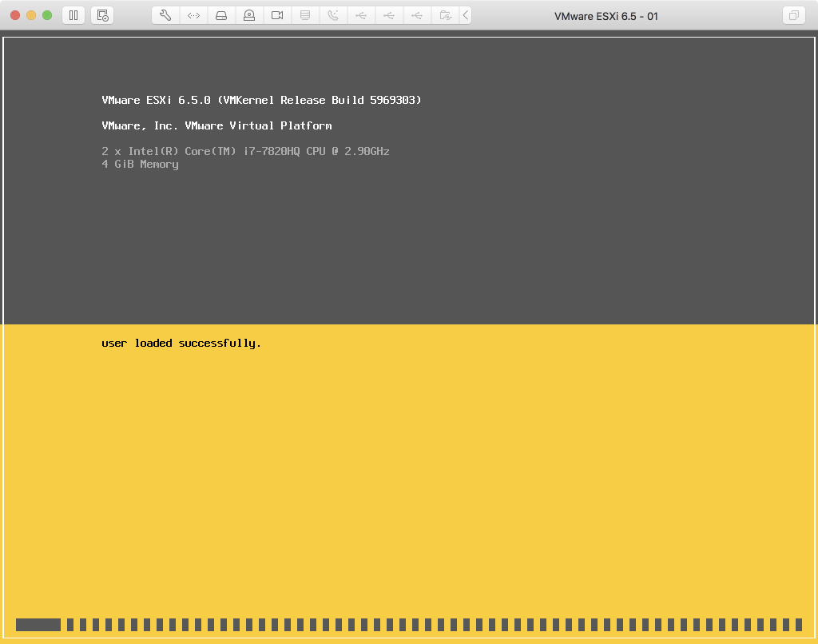Image resolution: width=818 pixels, height=644 pixels.
Task: Pause the ESXi virtual machine
Action: tap(73, 15)
